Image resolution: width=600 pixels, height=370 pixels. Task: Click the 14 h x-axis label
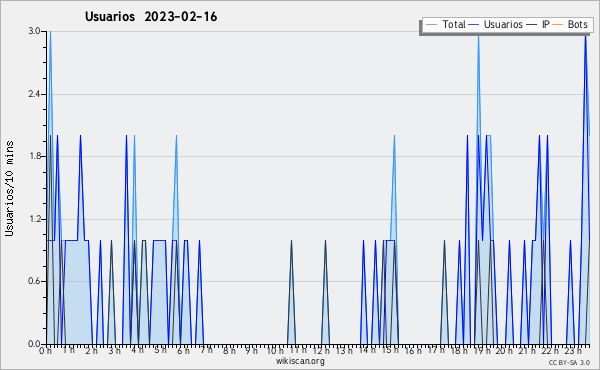(x=367, y=350)
